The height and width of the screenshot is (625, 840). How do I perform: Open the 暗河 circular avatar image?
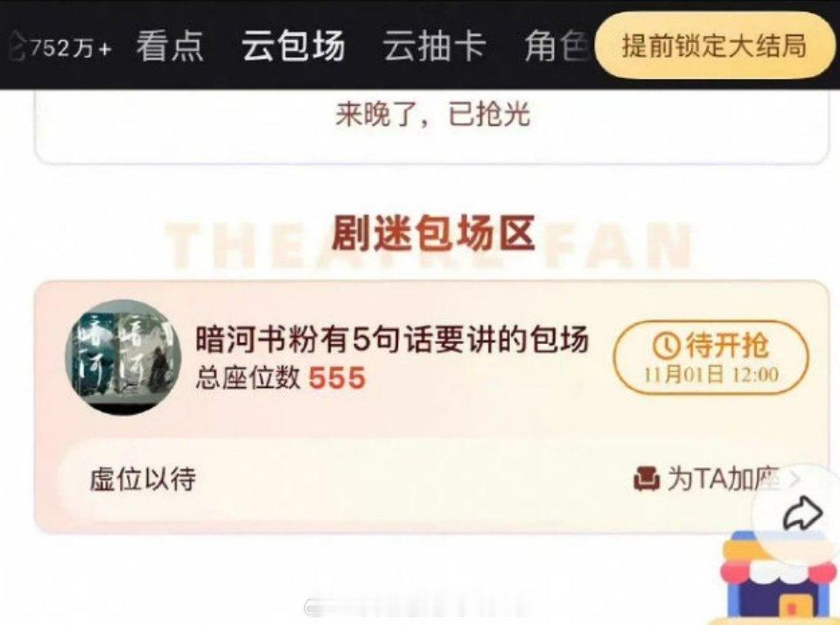(x=123, y=357)
